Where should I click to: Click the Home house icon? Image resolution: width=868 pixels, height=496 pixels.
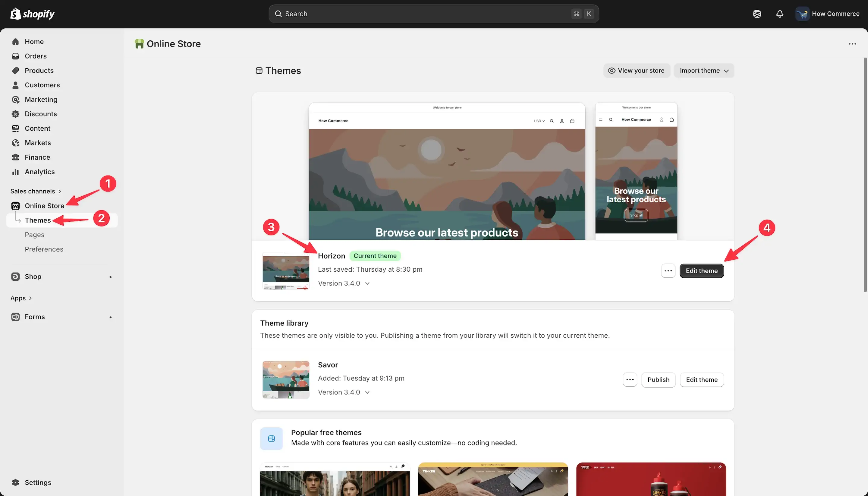point(15,42)
